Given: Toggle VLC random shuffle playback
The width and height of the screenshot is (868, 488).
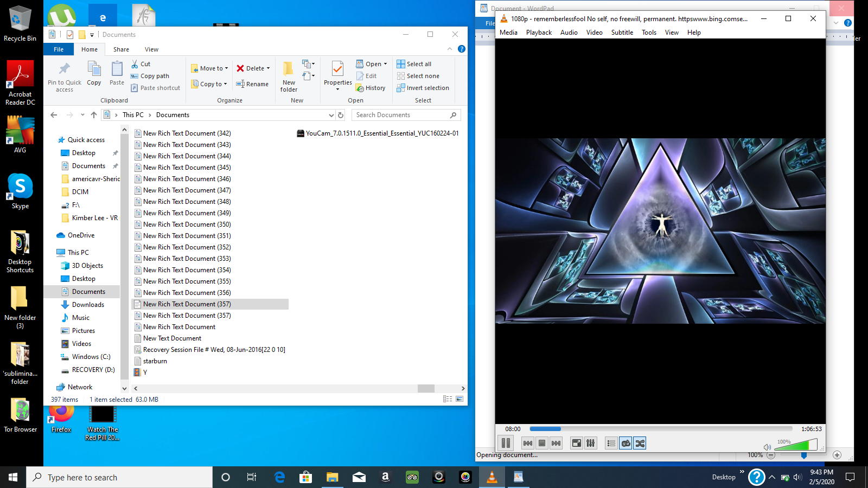Looking at the screenshot, I should 640,443.
